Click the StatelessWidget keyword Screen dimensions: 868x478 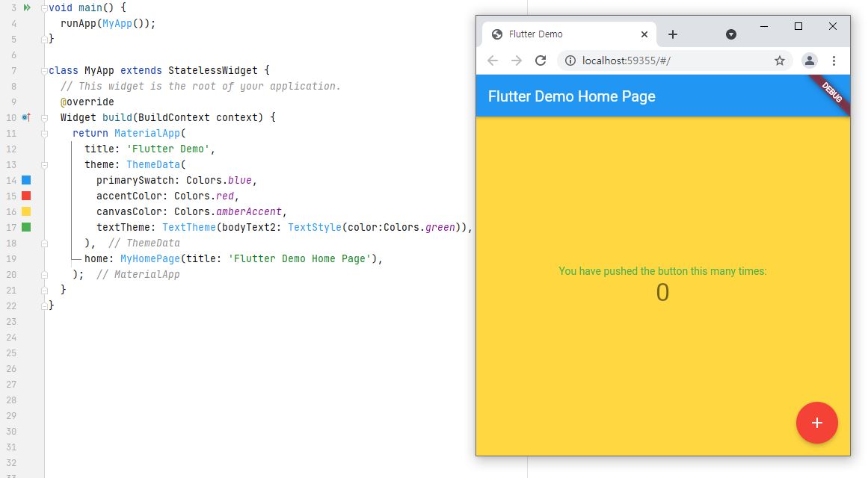[x=213, y=71]
